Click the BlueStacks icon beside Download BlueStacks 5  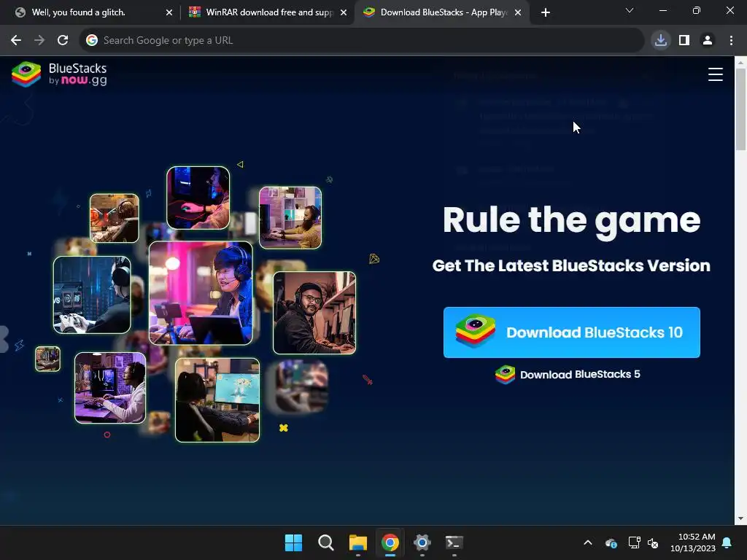coord(505,374)
